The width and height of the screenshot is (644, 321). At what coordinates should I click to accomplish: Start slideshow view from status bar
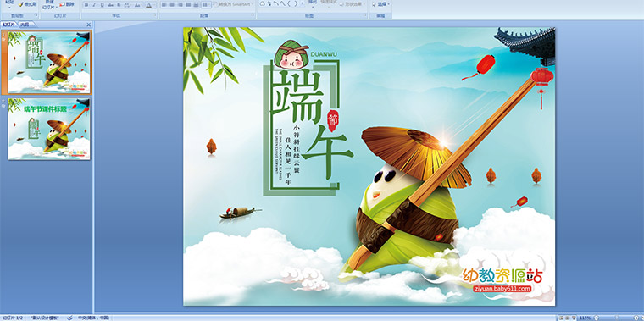point(573,318)
